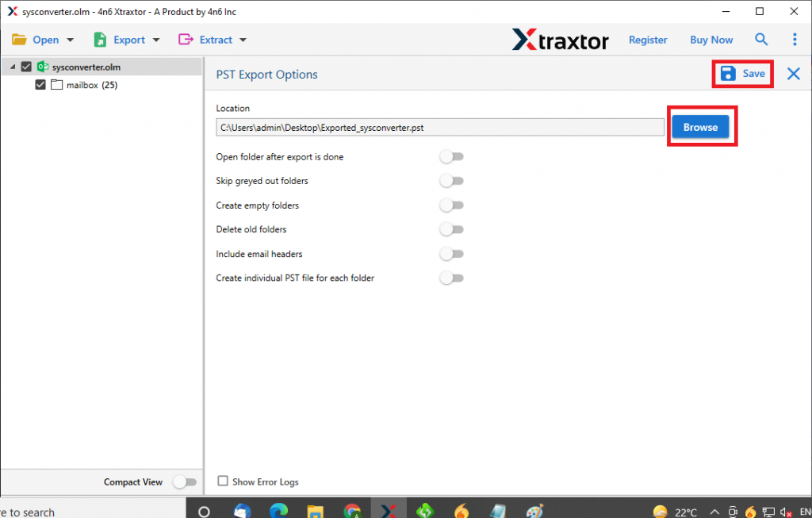The height and width of the screenshot is (518, 812).
Task: Click the Location path input field
Action: click(x=439, y=128)
